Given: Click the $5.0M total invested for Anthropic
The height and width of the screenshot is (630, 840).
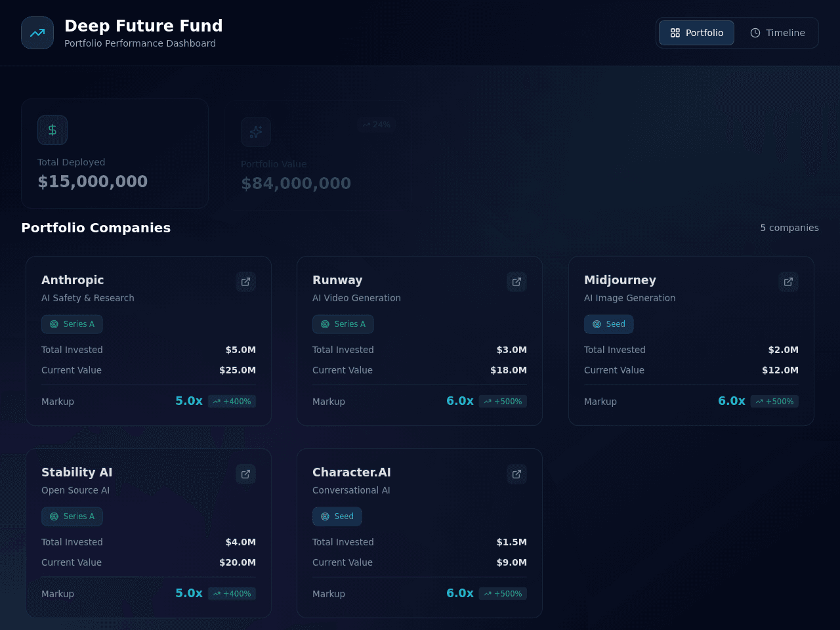Looking at the screenshot, I should coord(241,350).
